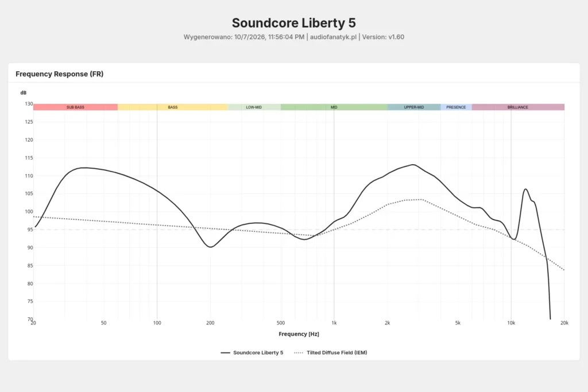Click the BRILLIANCE band label

518,107
